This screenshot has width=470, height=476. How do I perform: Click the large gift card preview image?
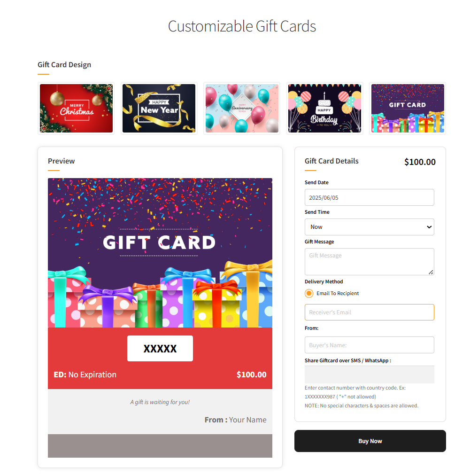point(160,253)
